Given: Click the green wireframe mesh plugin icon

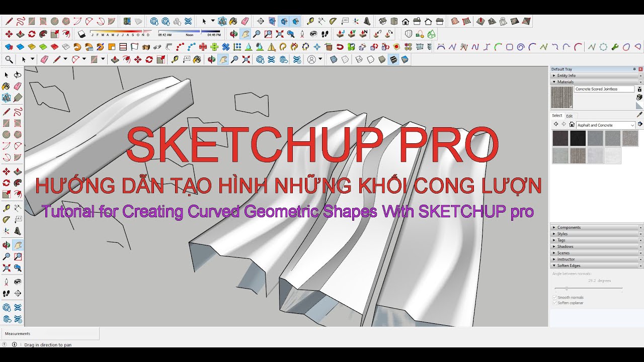Looking at the screenshot, I should (x=431, y=34).
